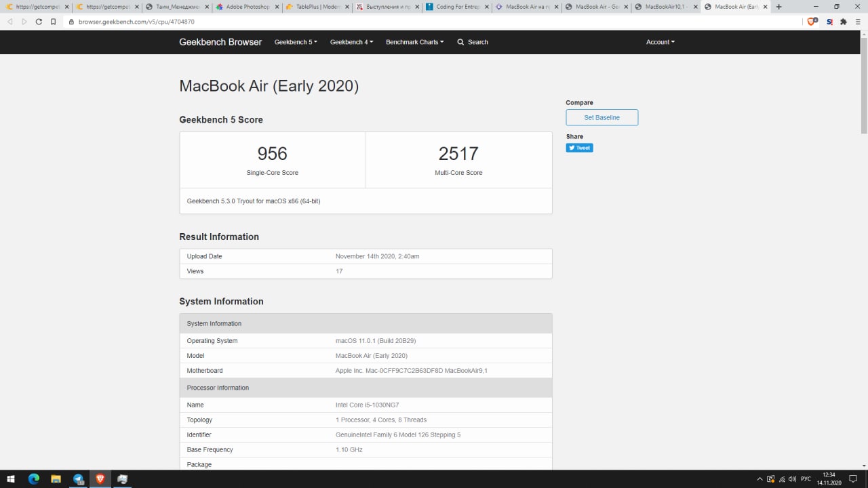Open the Geekbench 4 dropdown menu
868x488 pixels.
click(x=351, y=42)
